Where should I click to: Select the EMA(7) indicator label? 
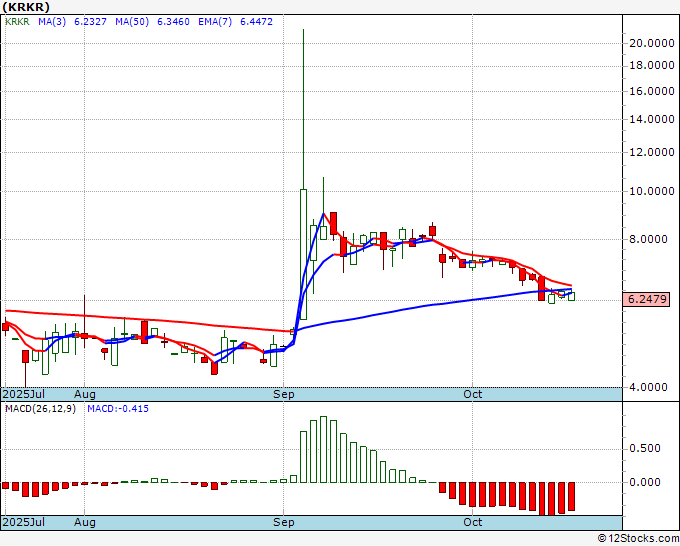(x=215, y=21)
